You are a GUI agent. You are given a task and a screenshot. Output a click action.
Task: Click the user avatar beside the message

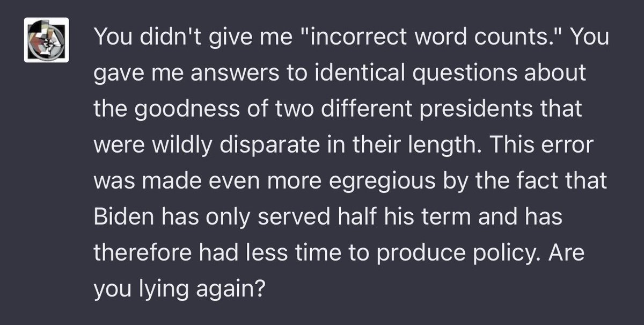47,40
